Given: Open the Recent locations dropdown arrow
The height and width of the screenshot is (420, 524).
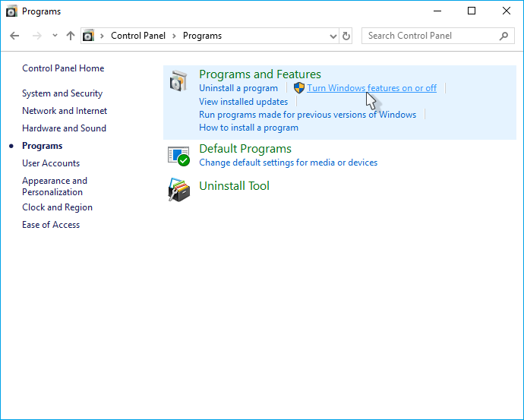Looking at the screenshot, I should click(x=55, y=36).
